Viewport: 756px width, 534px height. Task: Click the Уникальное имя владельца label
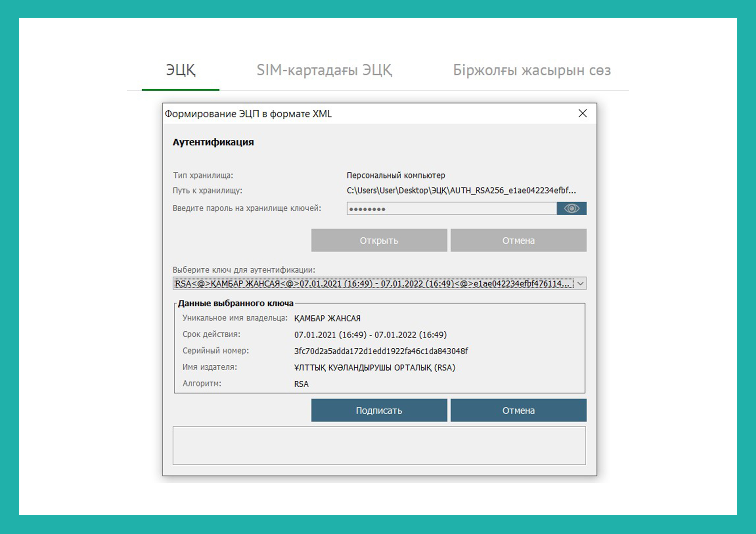pyautogui.click(x=235, y=318)
